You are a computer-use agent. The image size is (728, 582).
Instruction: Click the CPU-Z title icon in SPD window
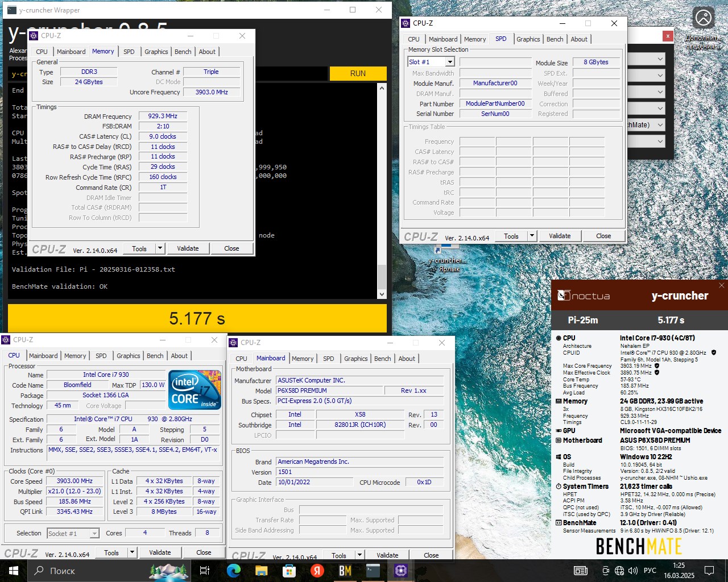(x=406, y=23)
